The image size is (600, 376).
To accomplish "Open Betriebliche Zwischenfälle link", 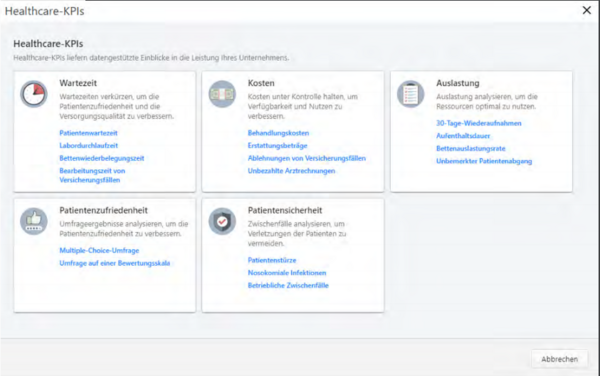I will (x=288, y=285).
